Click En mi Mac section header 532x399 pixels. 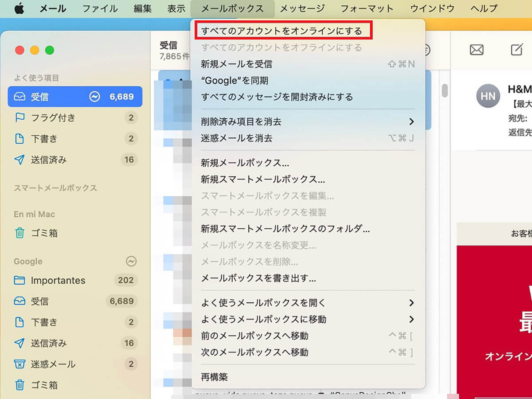[35, 214]
